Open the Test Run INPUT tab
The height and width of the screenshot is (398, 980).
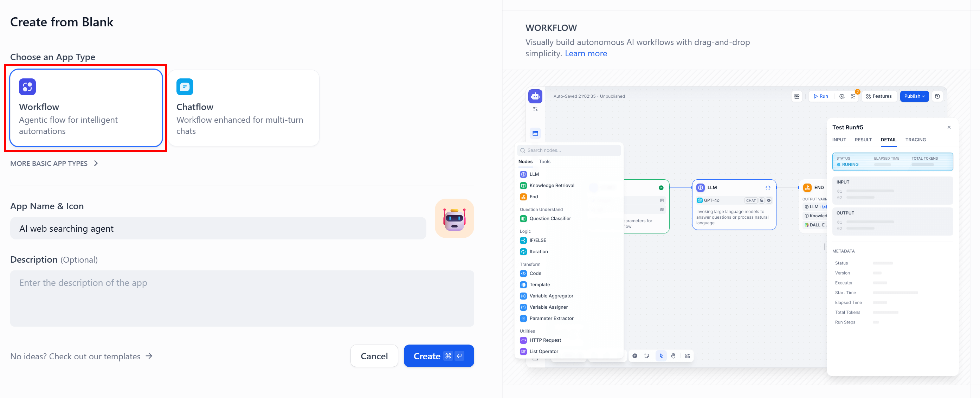(x=839, y=140)
